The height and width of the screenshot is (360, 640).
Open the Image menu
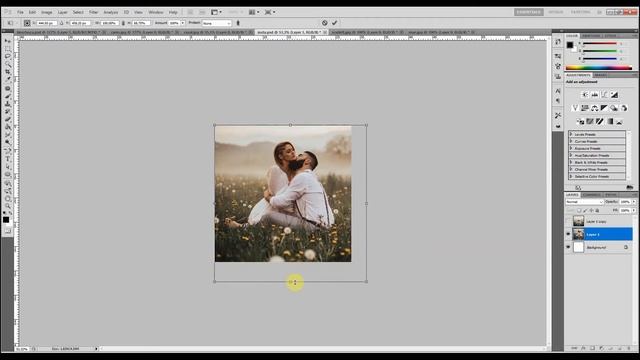click(47, 12)
